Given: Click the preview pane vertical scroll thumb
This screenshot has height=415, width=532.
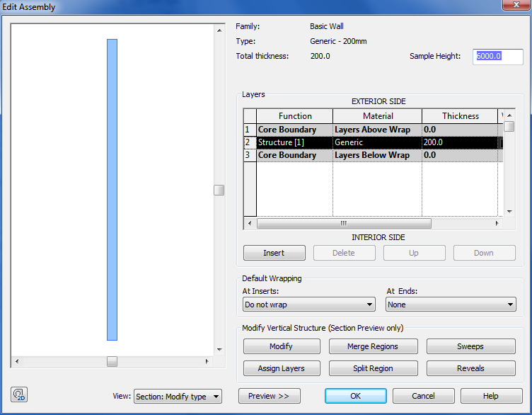Looking at the screenshot, I should coord(219,191).
